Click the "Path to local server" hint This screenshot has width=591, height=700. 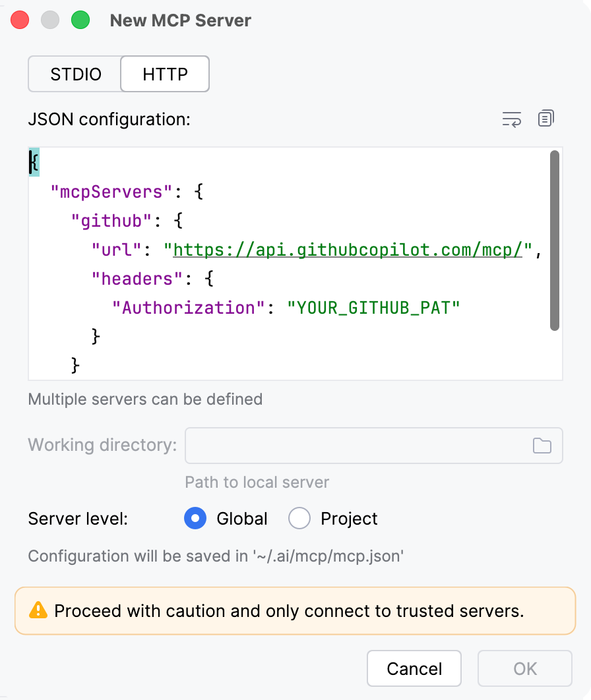(x=257, y=482)
